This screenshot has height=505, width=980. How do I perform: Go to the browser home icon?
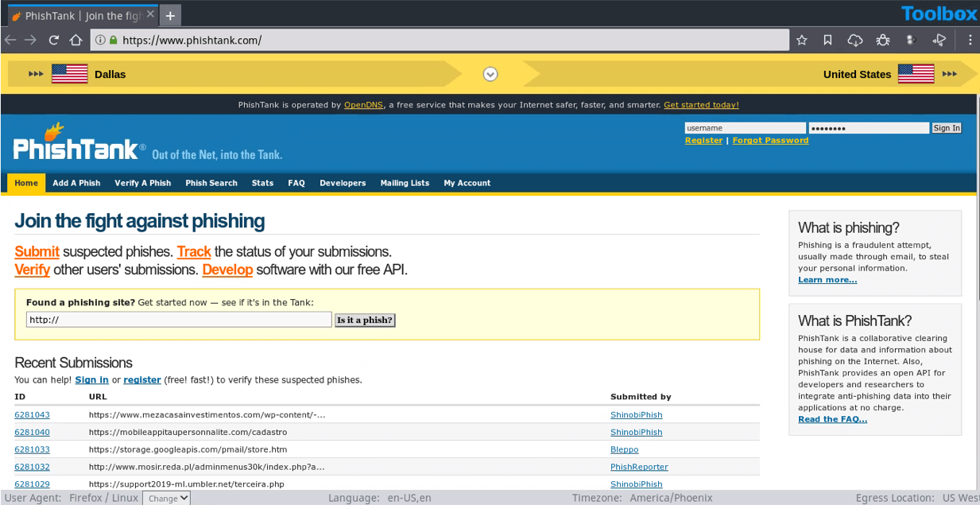76,40
